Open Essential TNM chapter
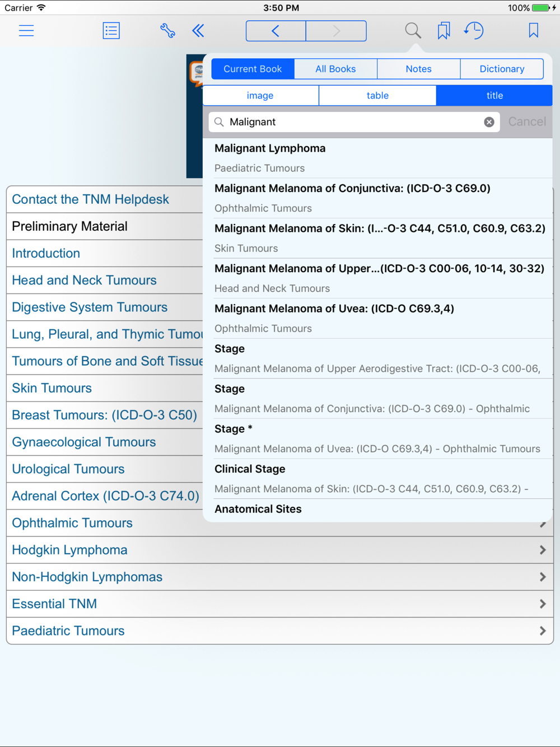Viewport: 560px width, 747px height. 280,604
